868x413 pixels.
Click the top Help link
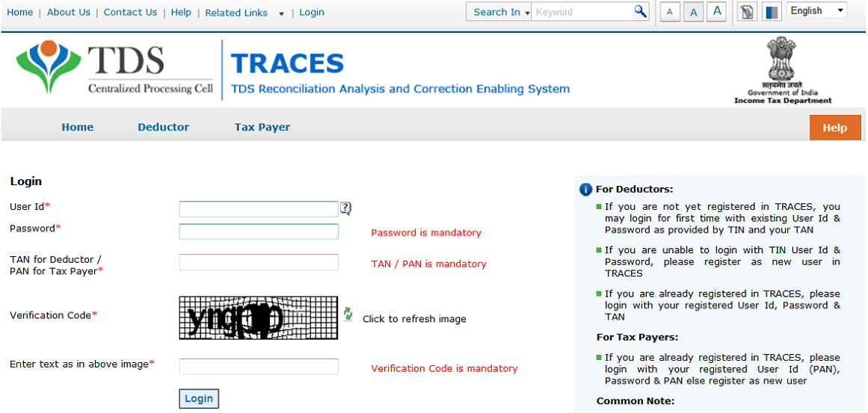click(x=181, y=12)
